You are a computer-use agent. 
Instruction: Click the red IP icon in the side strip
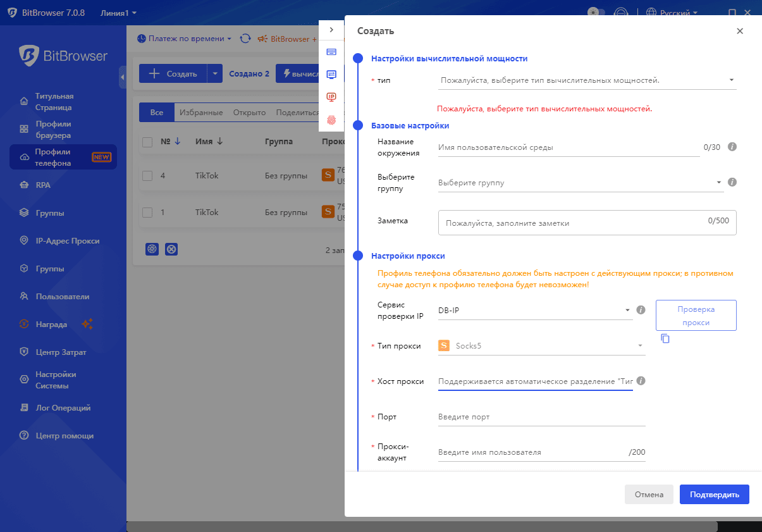(331, 97)
